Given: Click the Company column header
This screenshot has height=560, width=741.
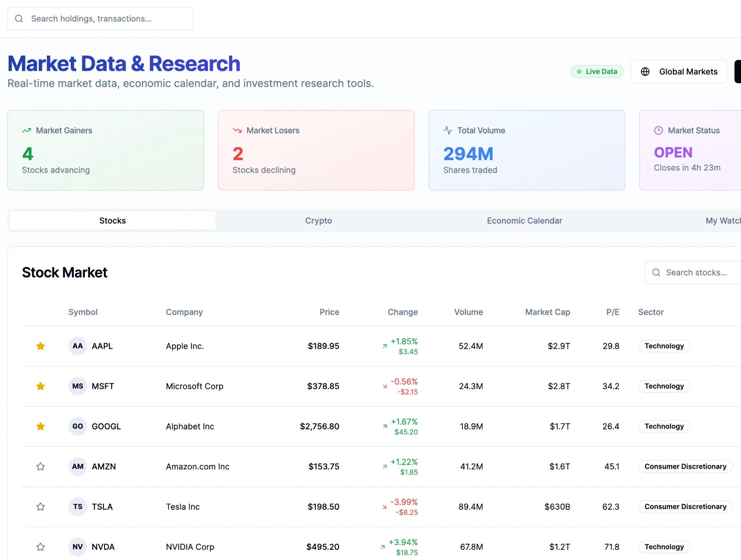Looking at the screenshot, I should [184, 312].
